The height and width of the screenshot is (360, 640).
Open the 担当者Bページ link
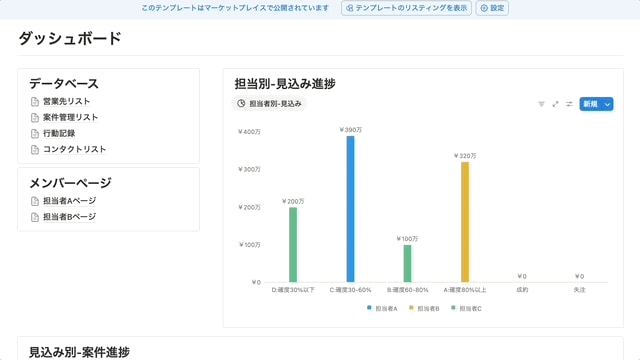(69, 217)
